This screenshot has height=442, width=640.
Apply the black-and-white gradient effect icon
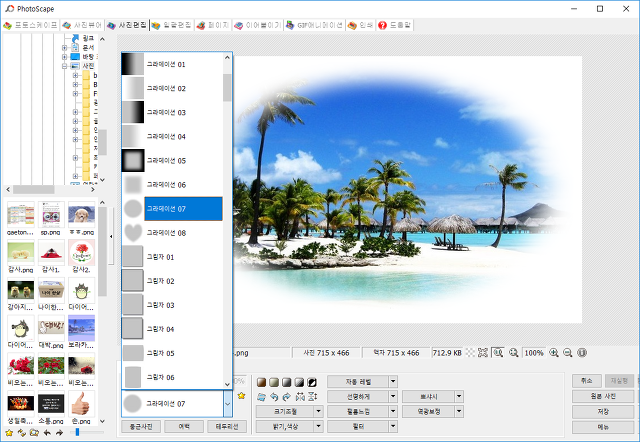pos(300,382)
